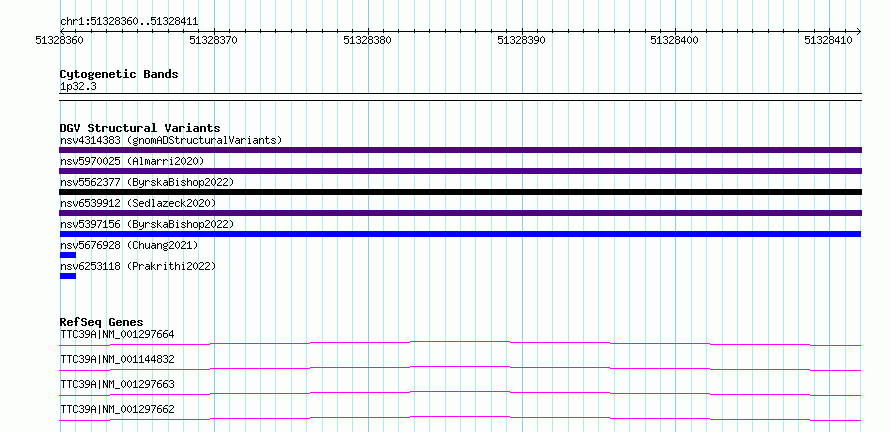Click the short blue nsv5676928 bar
The height and width of the screenshot is (432, 890).
point(68,255)
